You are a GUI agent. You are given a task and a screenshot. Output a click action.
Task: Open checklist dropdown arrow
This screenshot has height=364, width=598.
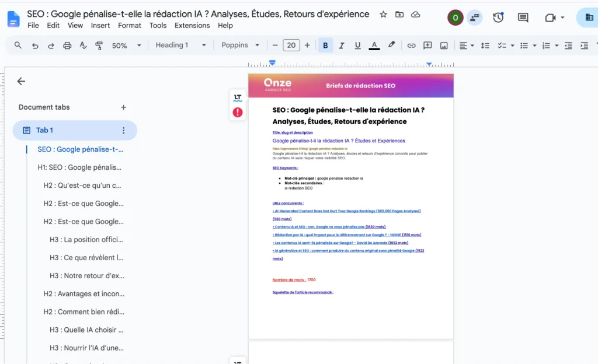[513, 45]
